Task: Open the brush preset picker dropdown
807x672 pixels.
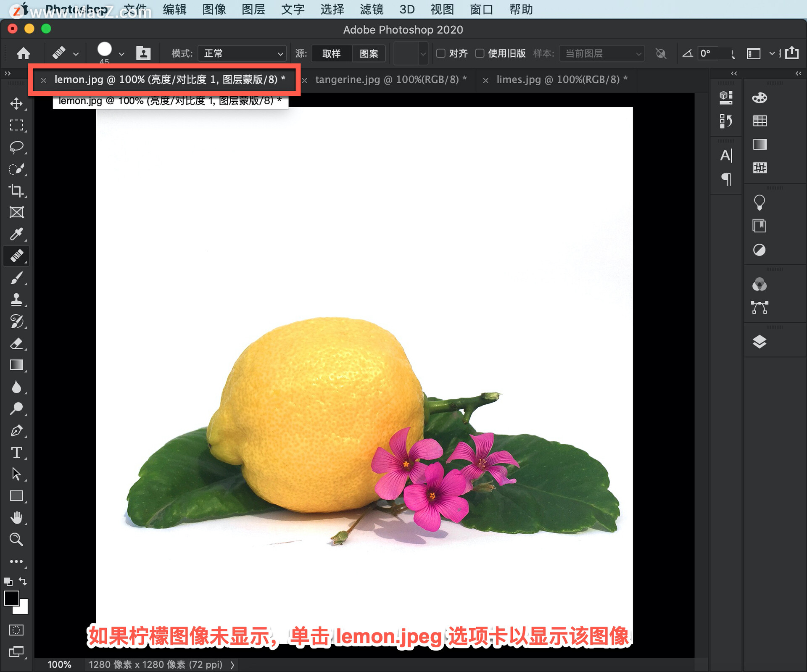Action: click(121, 54)
